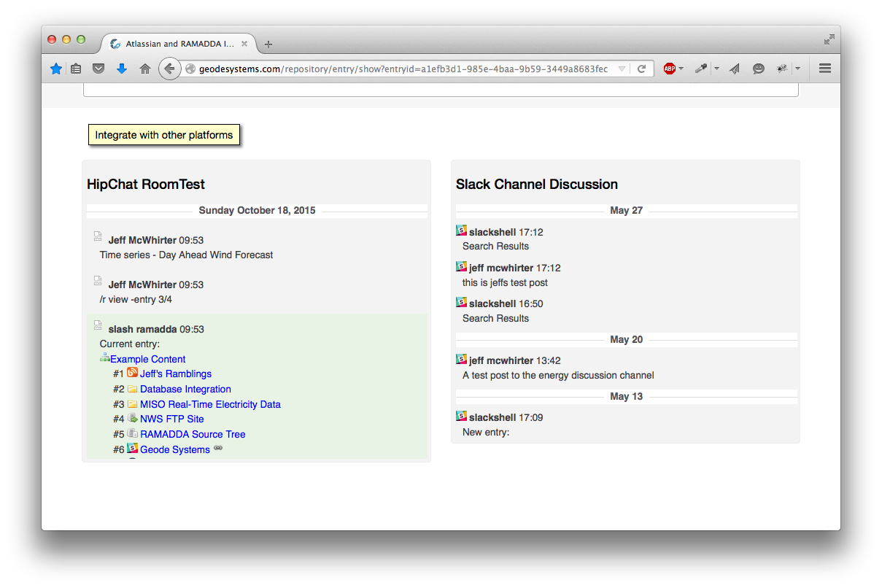Click 'this is jeffs test post' message
882x588 pixels.
point(505,282)
